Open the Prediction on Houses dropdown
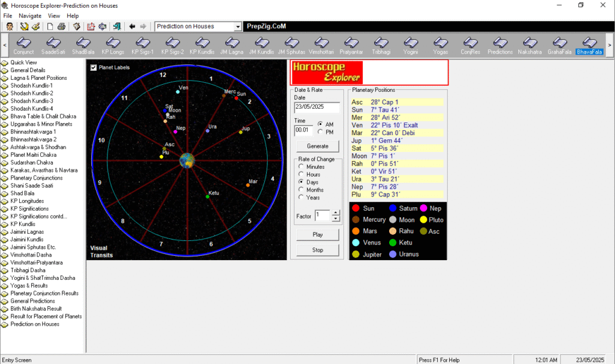Screen dimensions: 615x364 coord(238,26)
